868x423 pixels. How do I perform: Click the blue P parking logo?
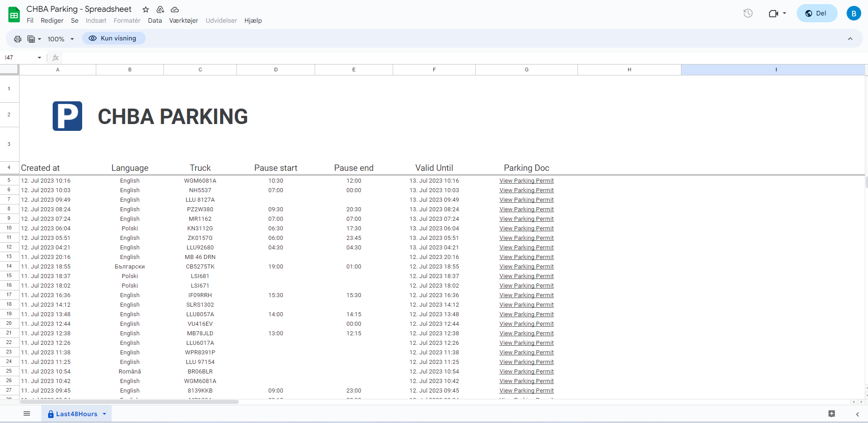(67, 116)
